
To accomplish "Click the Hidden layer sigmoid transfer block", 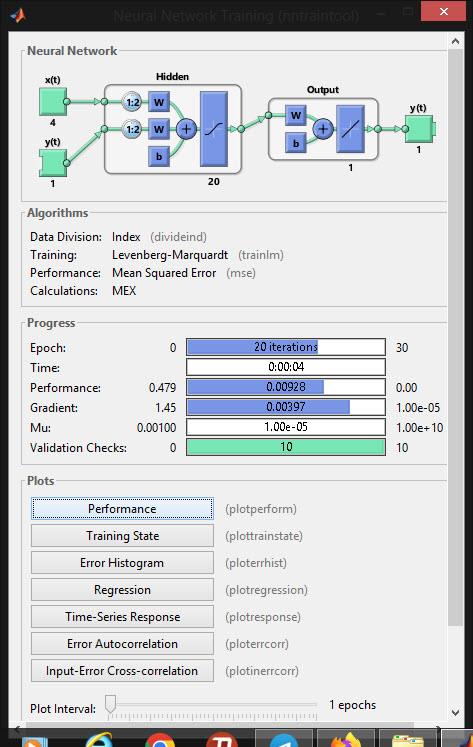I will (x=214, y=129).
